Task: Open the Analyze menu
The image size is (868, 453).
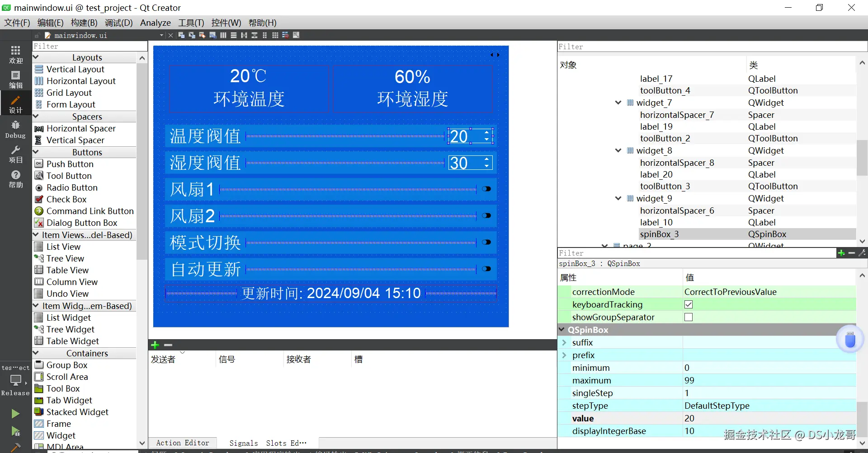Action: coord(156,23)
